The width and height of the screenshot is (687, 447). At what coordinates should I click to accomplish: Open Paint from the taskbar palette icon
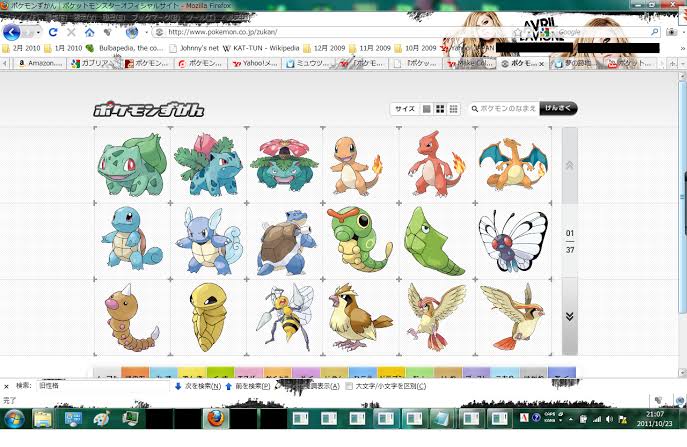[x=101, y=419]
